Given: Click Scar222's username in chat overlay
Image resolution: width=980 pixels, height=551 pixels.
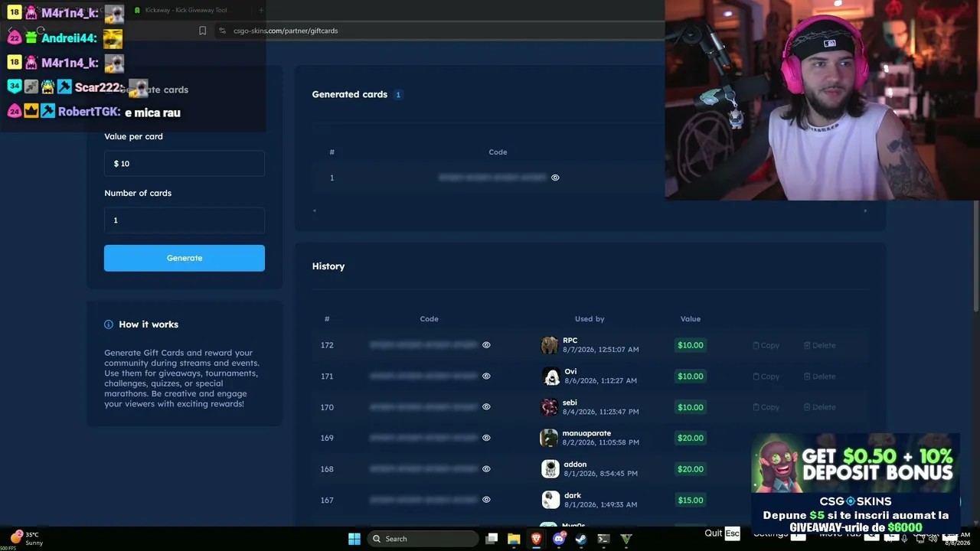Looking at the screenshot, I should tap(99, 88).
